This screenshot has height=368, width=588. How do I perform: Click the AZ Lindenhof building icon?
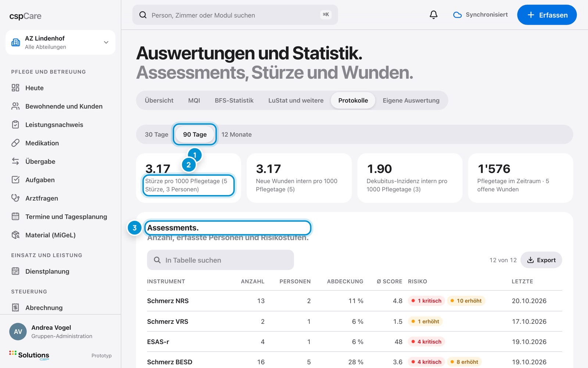click(16, 42)
